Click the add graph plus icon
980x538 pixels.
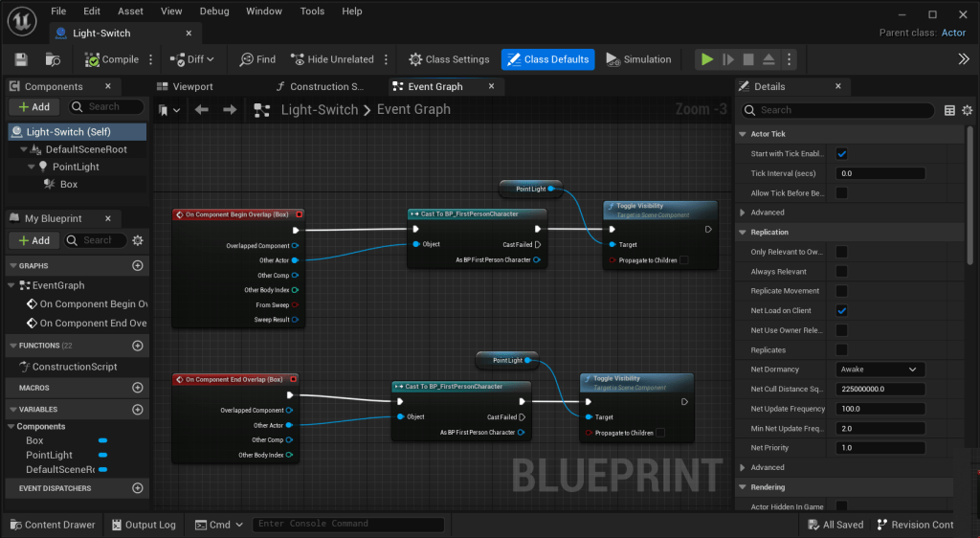[x=137, y=266]
